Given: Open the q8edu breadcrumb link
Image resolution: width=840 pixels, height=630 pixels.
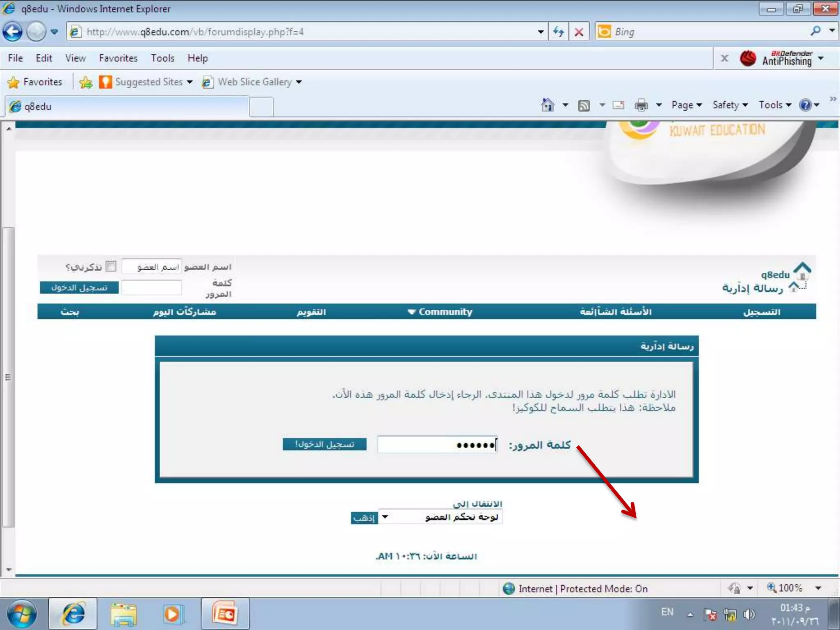Looking at the screenshot, I should 775,274.
